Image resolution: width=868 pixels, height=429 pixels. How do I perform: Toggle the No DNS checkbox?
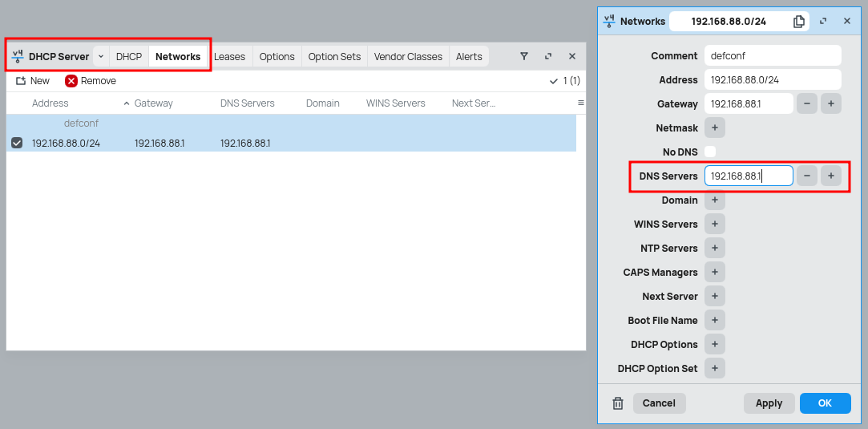(710, 152)
